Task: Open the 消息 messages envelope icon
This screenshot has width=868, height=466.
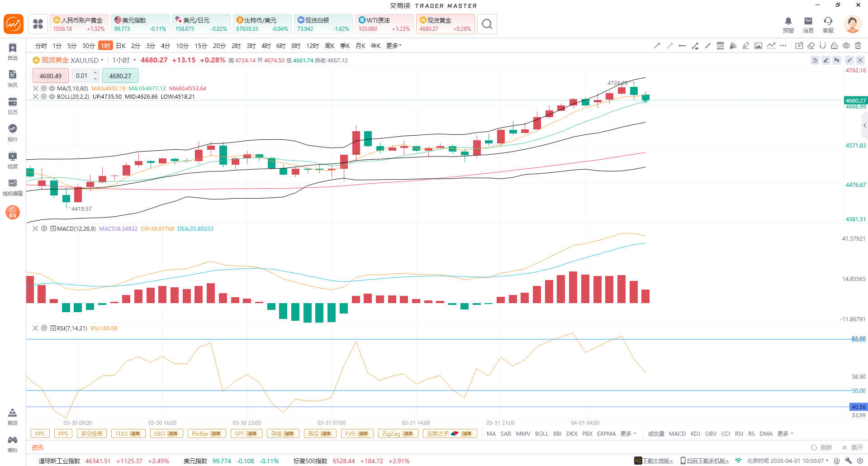Action: [808, 24]
